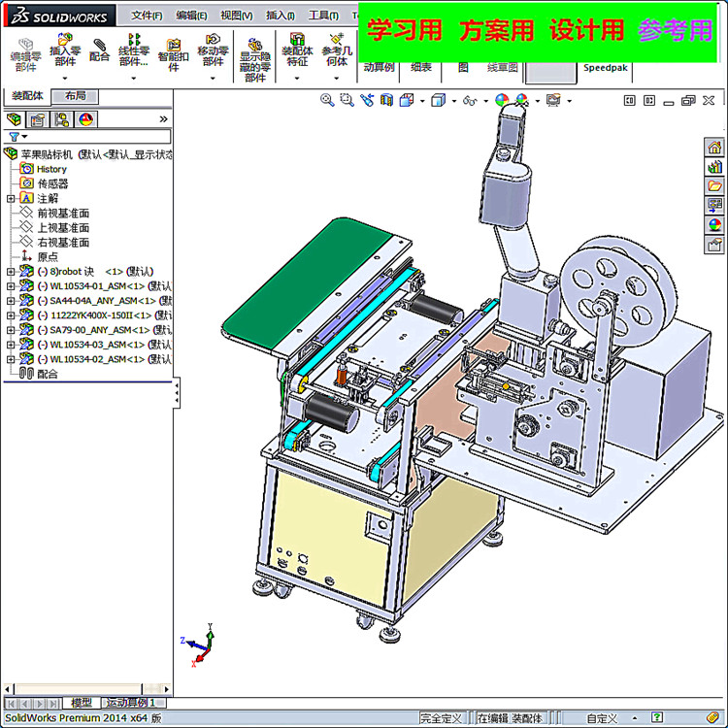
Task: Open the 插入(I) menu
Action: click(280, 16)
